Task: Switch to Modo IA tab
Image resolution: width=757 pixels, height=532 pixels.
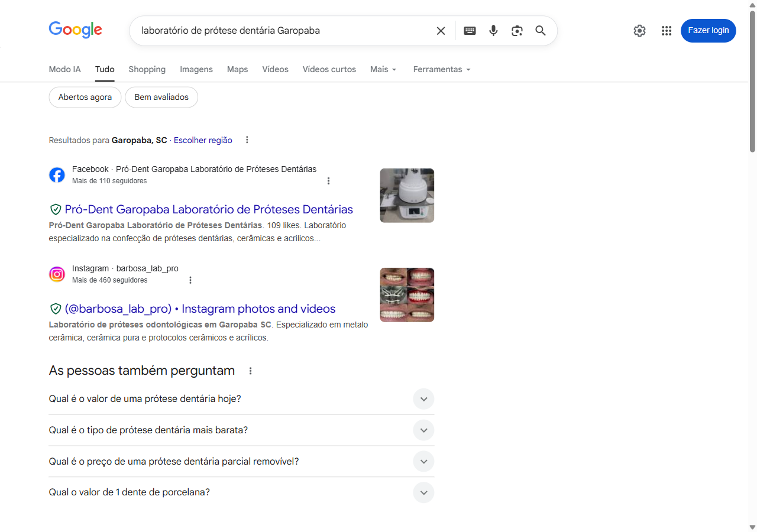Action: (64, 69)
